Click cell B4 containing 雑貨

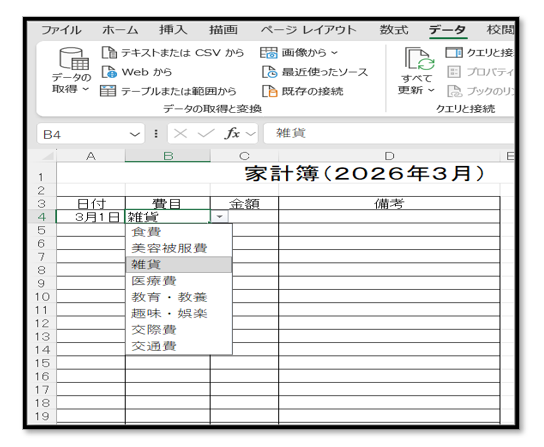tap(168, 217)
